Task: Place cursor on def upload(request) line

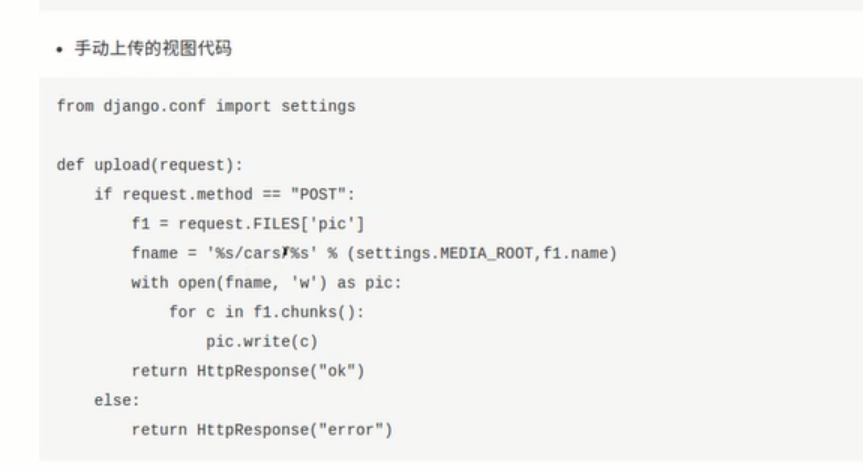Action: [x=150, y=165]
